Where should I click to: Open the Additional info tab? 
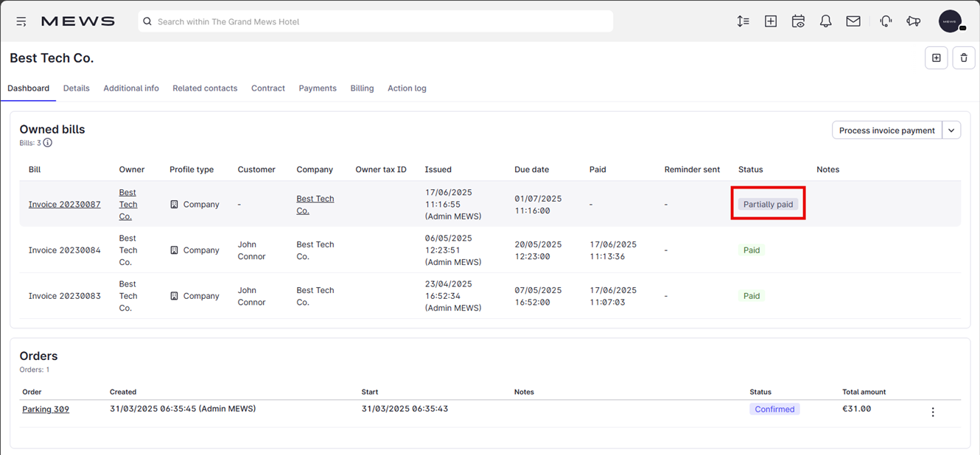(x=131, y=88)
